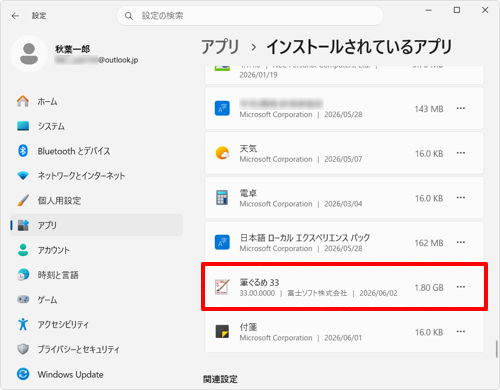Click the app list vertical scrollbar
The image size is (500, 390).
coord(497,349)
